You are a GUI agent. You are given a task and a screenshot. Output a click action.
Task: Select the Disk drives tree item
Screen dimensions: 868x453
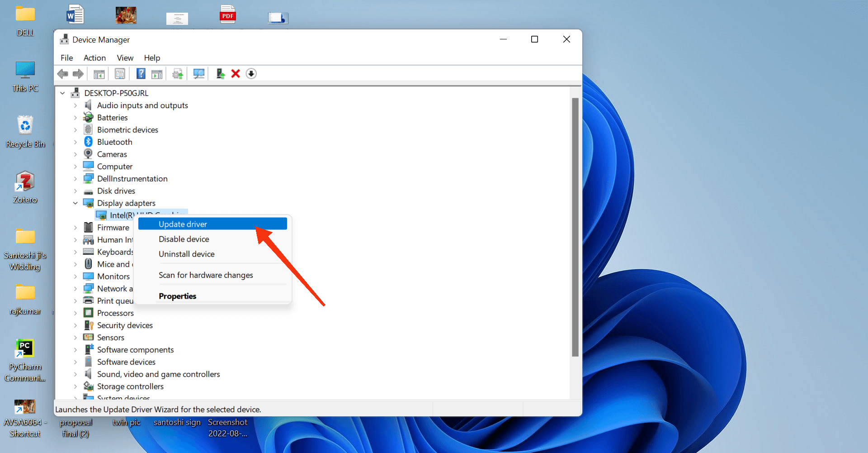click(116, 191)
